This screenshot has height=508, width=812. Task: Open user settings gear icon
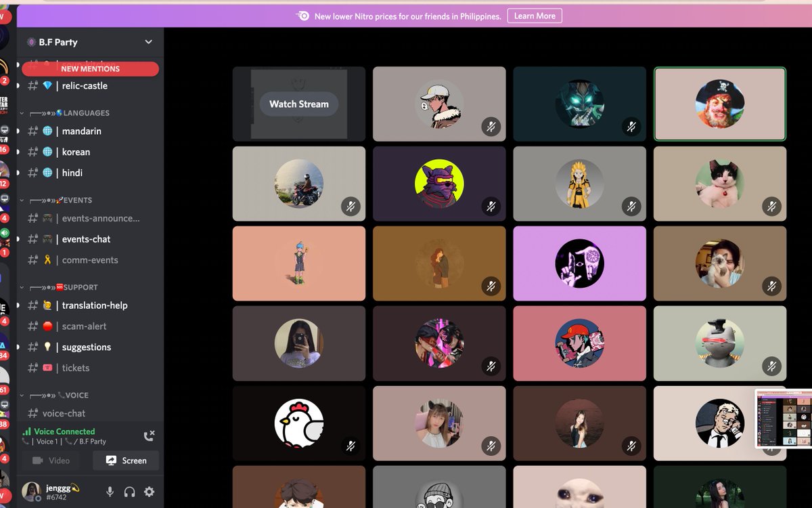150,492
